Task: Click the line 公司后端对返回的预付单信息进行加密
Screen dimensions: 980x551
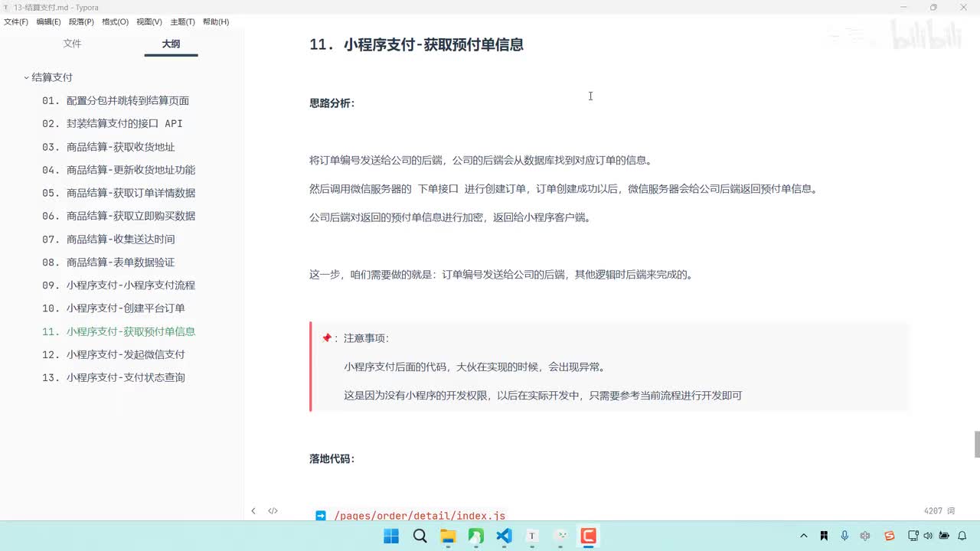Action: (x=450, y=217)
